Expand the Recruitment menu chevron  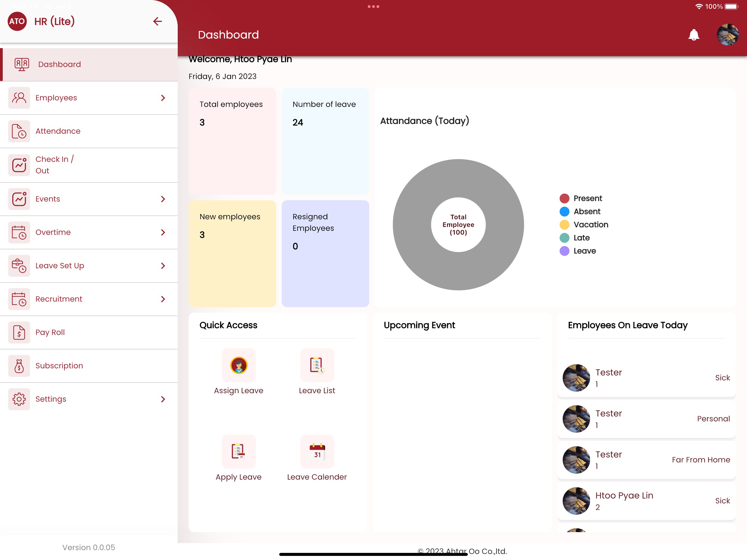click(163, 299)
